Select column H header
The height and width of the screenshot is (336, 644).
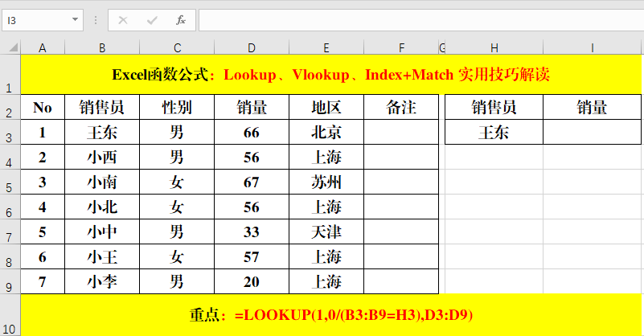[494, 47]
